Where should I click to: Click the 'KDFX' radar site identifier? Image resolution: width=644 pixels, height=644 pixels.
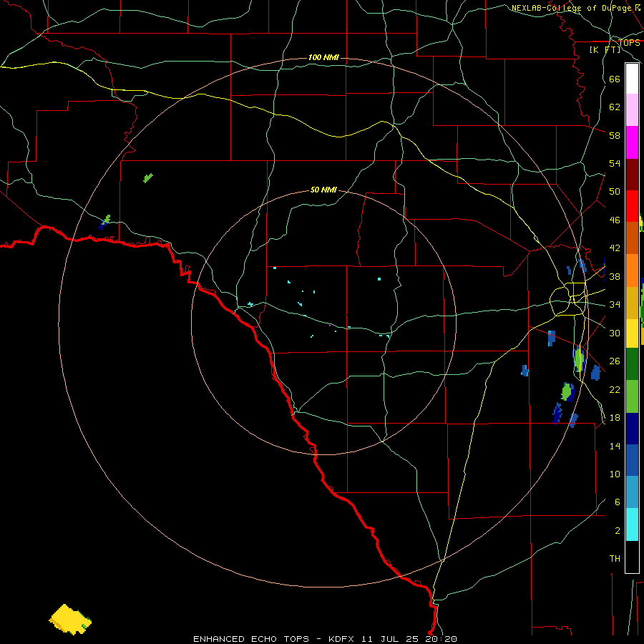(343, 639)
